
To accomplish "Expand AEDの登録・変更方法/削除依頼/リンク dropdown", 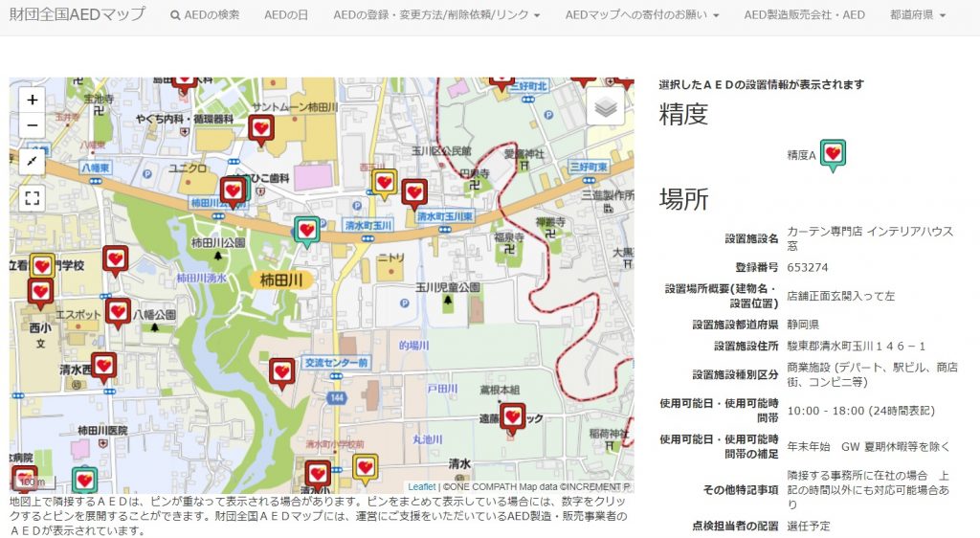I will (x=436, y=15).
